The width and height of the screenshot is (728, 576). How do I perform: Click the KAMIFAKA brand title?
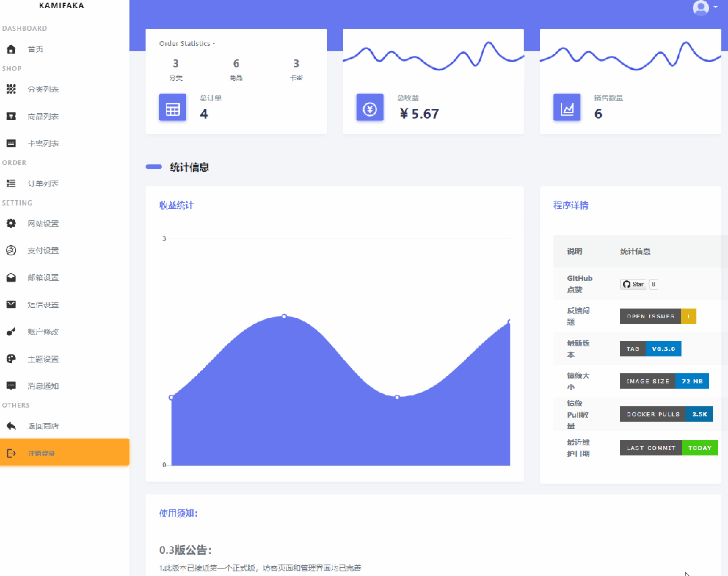62,5
